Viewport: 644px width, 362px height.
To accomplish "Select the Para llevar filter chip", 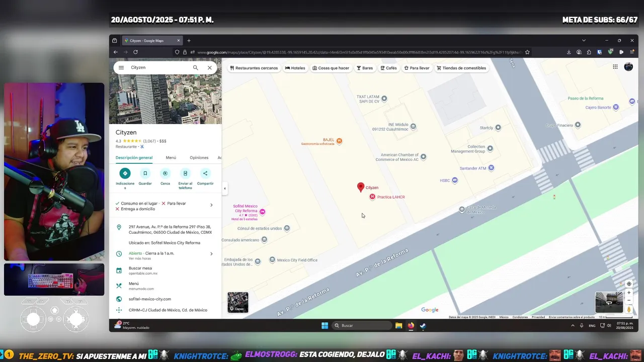I will click(417, 68).
